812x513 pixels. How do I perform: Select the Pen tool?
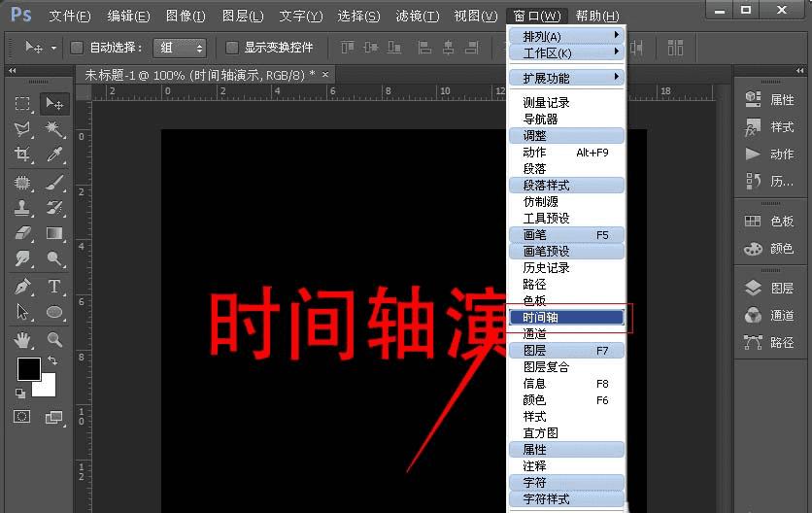[22, 287]
